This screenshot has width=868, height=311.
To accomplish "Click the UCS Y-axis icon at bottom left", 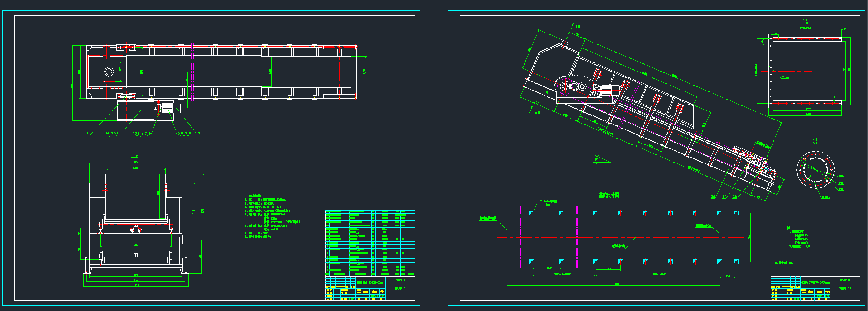I will pyautogui.click(x=21, y=280).
